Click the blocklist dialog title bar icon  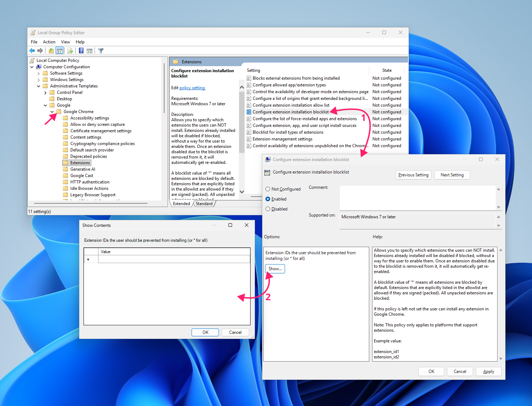coord(268,160)
